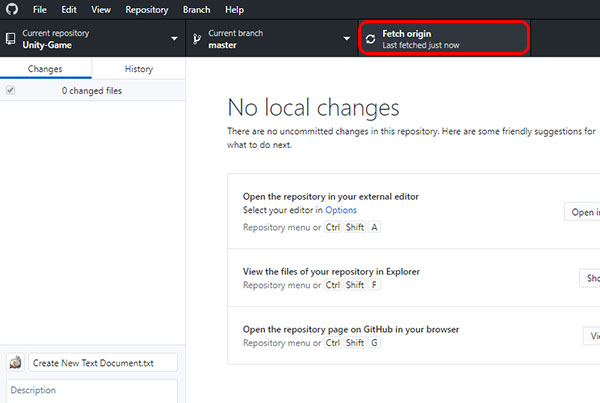Click the Fetch origin button

444,39
